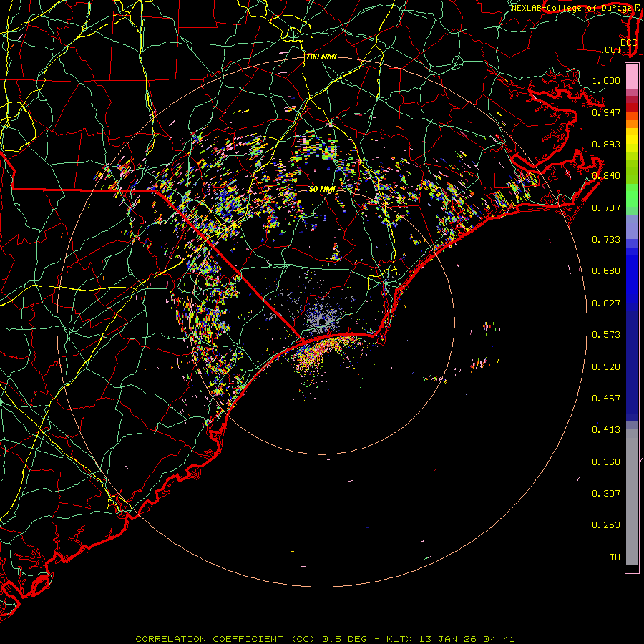Click the TH threshold label

[x=615, y=557]
